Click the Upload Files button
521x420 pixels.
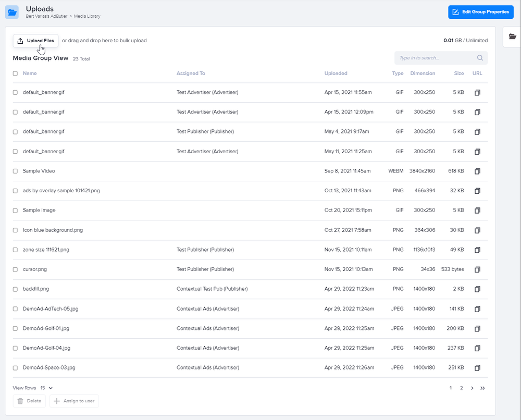[x=35, y=41]
